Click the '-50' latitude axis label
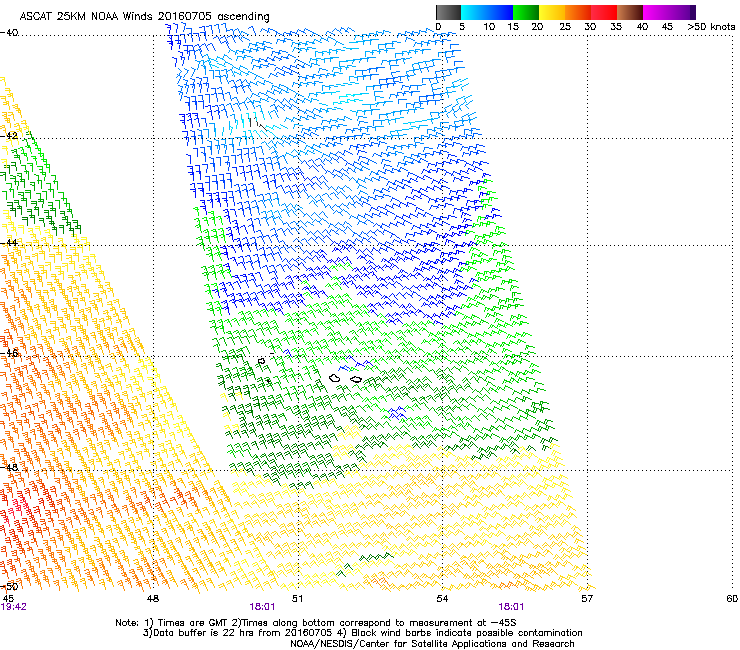Screen dimensions: 740x650 pyautogui.click(x=9, y=586)
